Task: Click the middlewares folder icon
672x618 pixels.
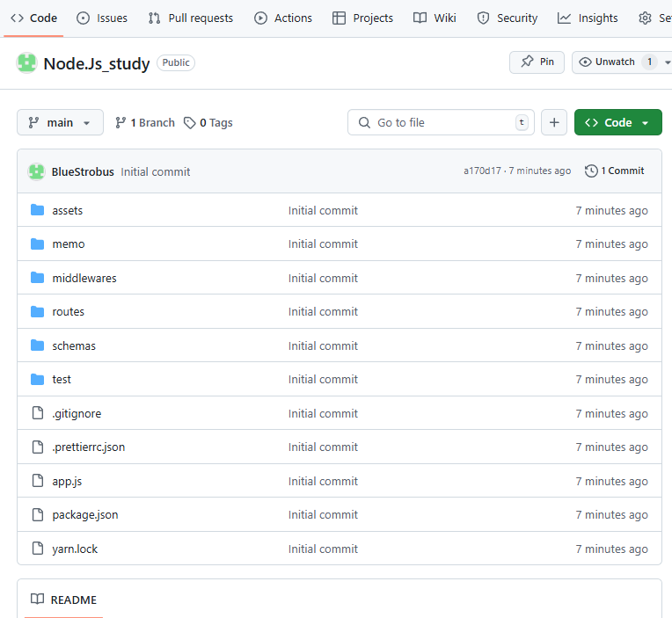Action: 37,278
